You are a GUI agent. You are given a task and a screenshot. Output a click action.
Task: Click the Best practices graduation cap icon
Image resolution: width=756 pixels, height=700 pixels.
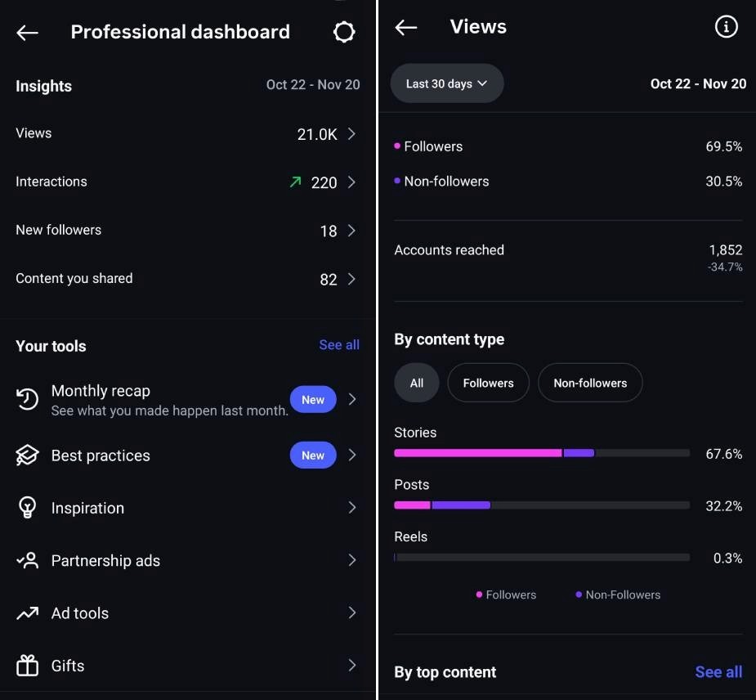coord(27,455)
